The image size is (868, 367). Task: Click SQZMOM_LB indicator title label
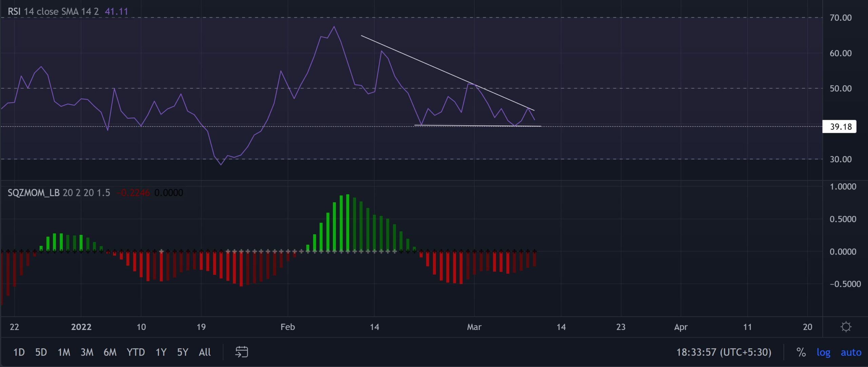[34, 193]
